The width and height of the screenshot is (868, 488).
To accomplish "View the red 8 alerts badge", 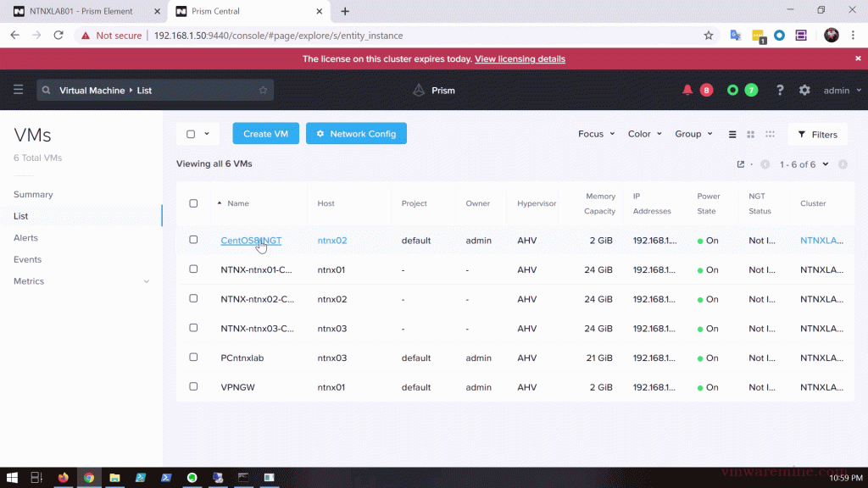I will (706, 90).
